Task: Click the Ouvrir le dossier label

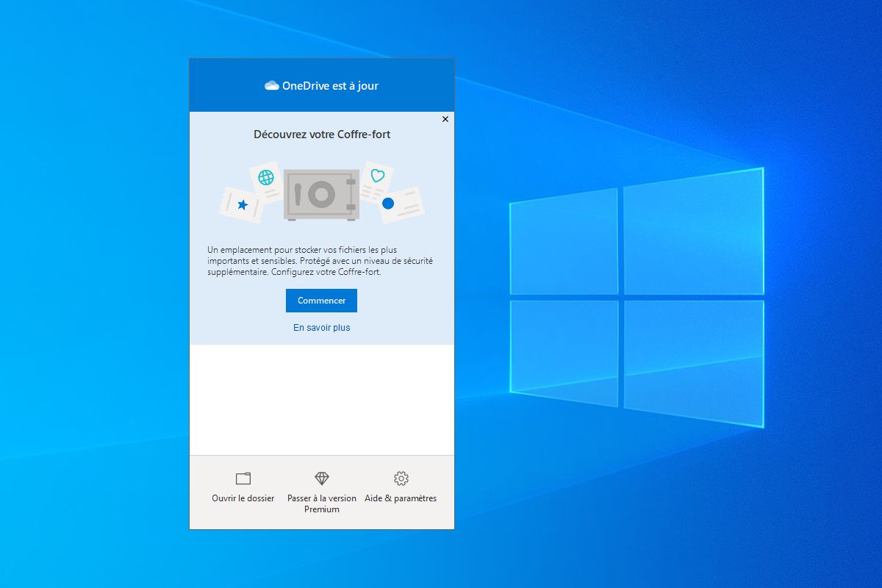Action: 243,498
